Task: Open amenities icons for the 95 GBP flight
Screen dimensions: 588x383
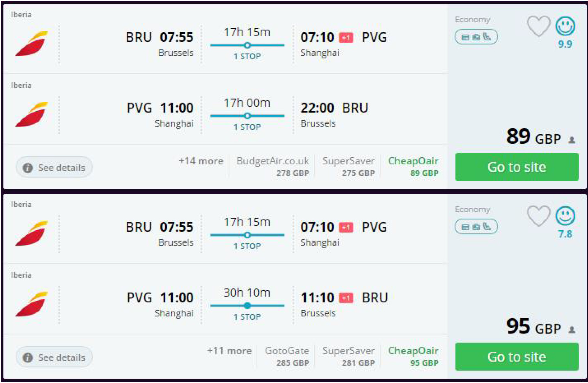Action: pos(476,227)
